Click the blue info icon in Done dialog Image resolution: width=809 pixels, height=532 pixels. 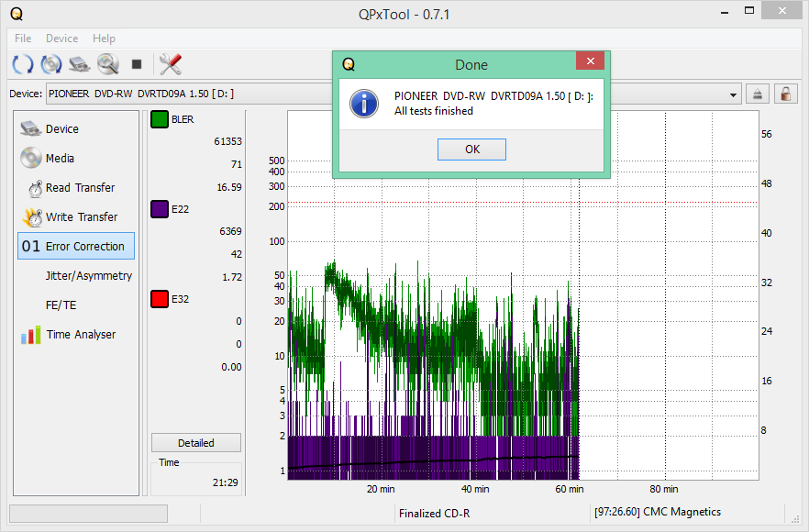[x=364, y=104]
